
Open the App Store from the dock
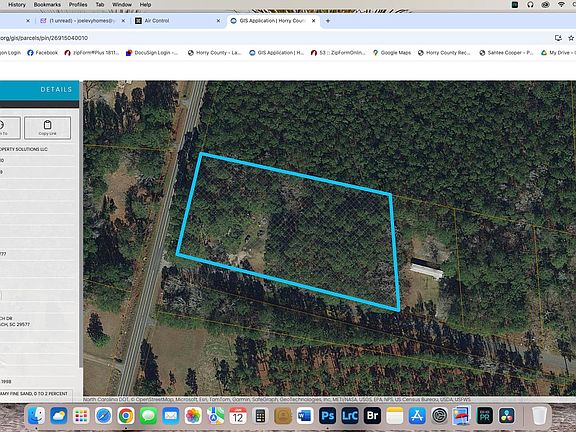coord(417,416)
